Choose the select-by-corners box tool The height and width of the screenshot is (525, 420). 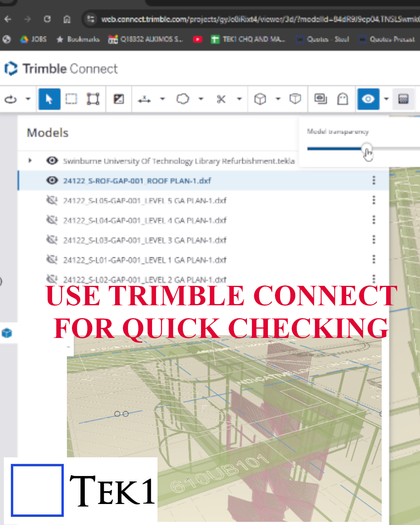tap(93, 99)
